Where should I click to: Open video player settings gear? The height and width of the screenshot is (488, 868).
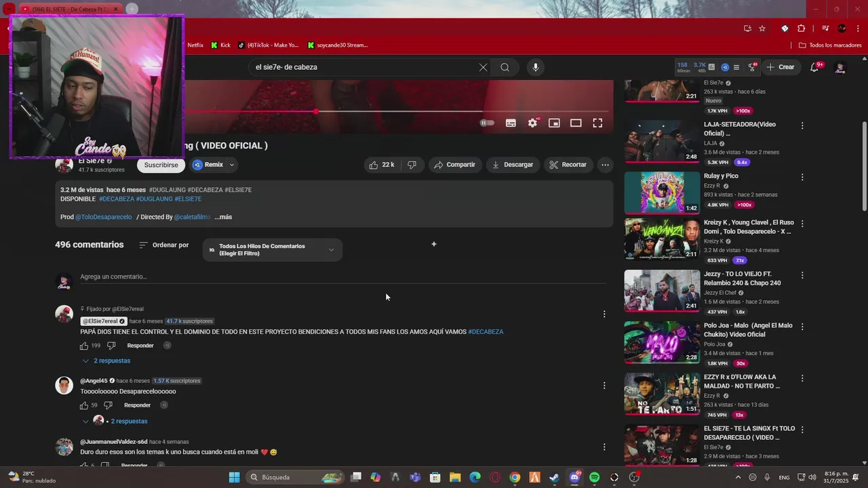click(x=533, y=123)
